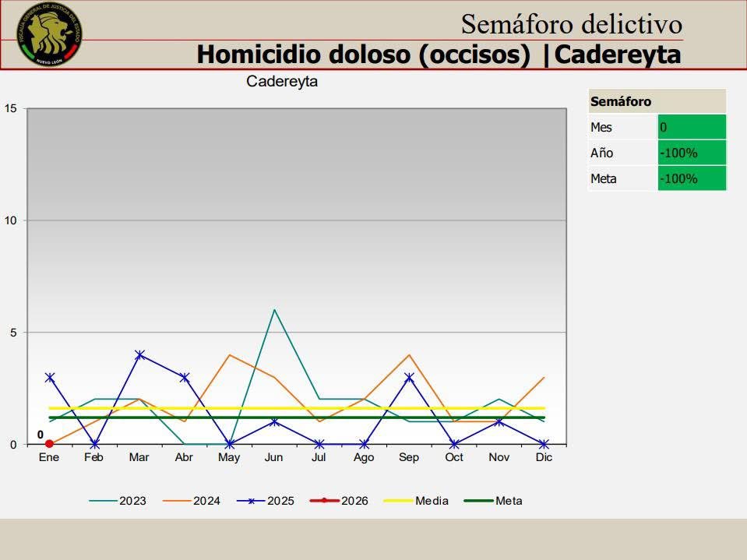Viewport: 747px width, 560px height.
Task: Click the 2024 legend entry
Action: tap(192, 501)
